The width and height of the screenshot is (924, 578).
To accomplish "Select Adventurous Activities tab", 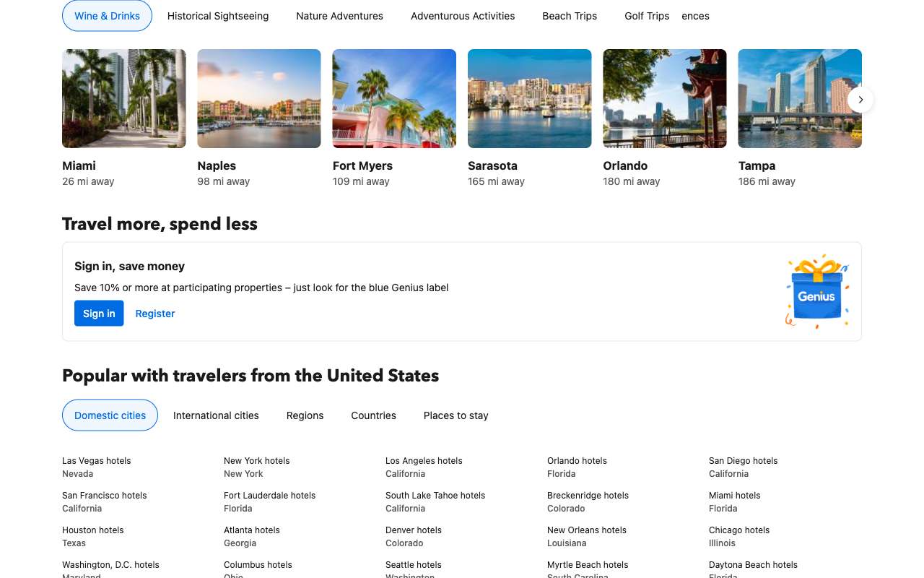I will tap(463, 16).
